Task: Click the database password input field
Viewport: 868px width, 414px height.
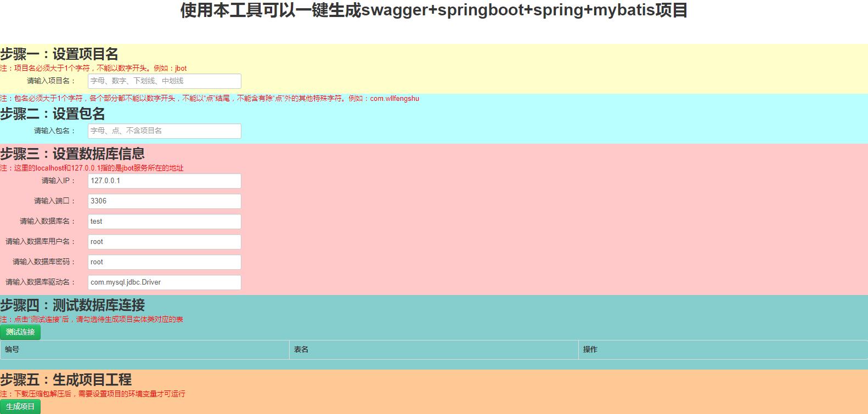Action: point(164,262)
